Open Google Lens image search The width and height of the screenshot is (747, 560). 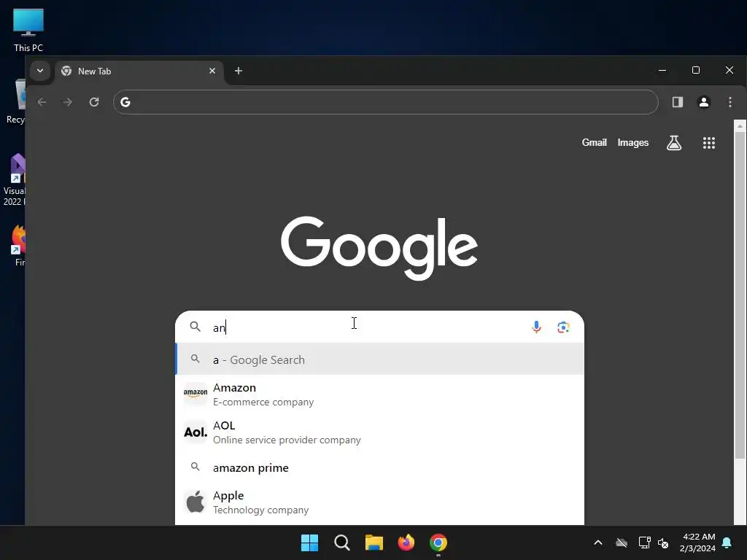tap(563, 327)
